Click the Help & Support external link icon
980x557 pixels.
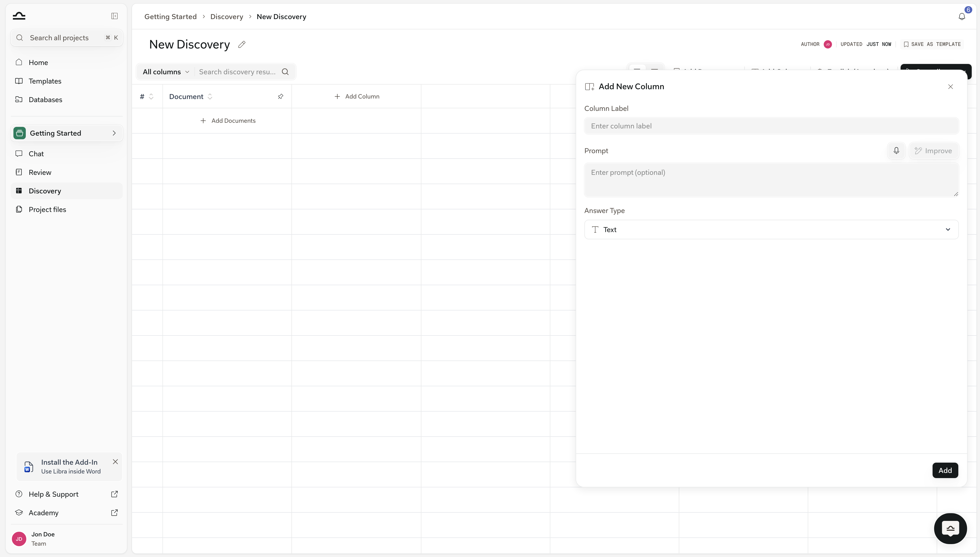tap(114, 494)
